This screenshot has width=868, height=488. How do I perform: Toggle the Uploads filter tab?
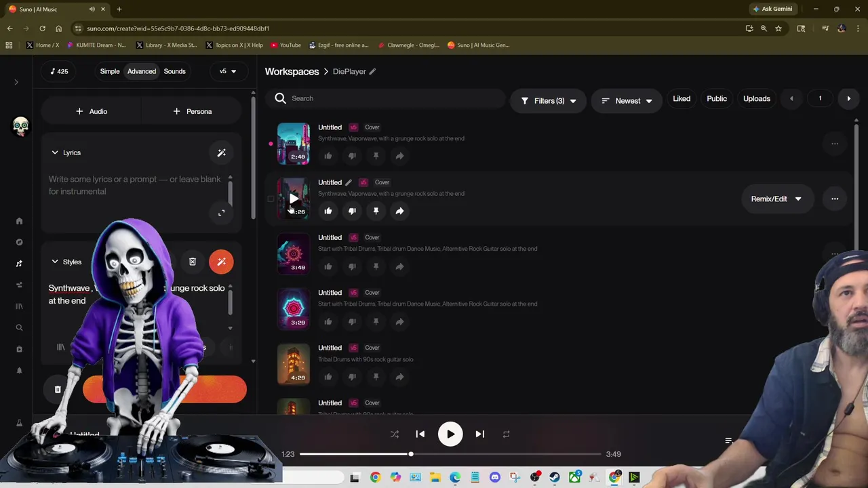pos(757,99)
